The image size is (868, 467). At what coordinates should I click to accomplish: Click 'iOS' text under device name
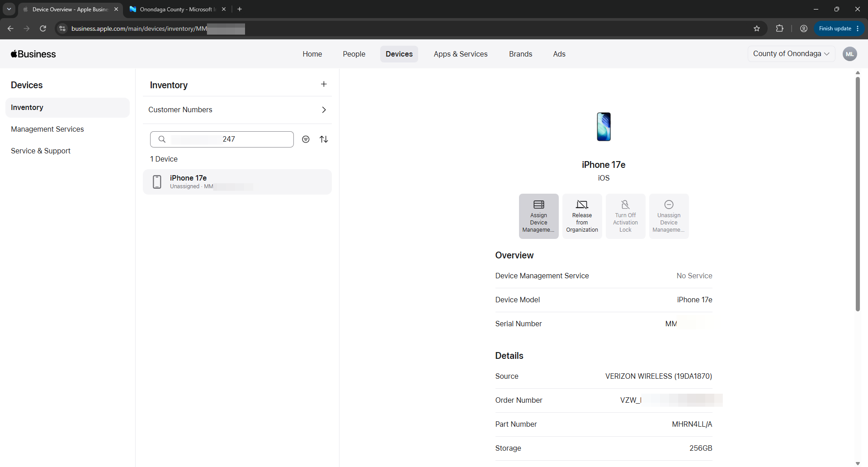(604, 178)
